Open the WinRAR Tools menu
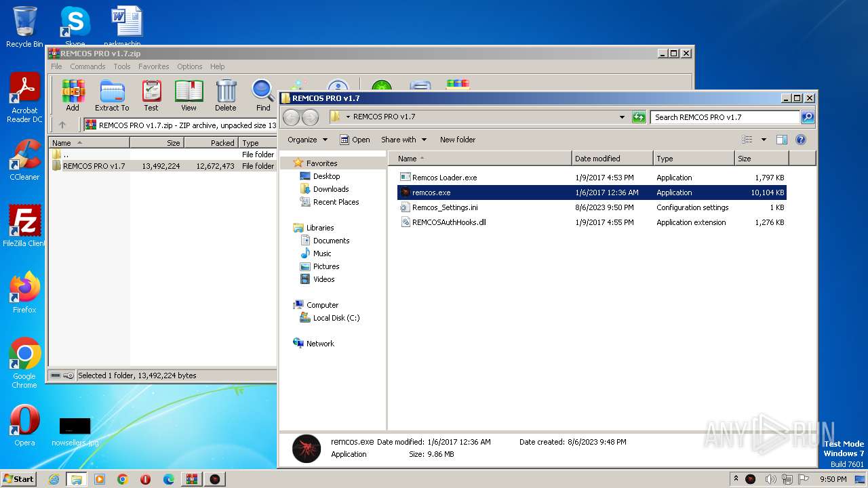This screenshot has width=868, height=488. (122, 66)
